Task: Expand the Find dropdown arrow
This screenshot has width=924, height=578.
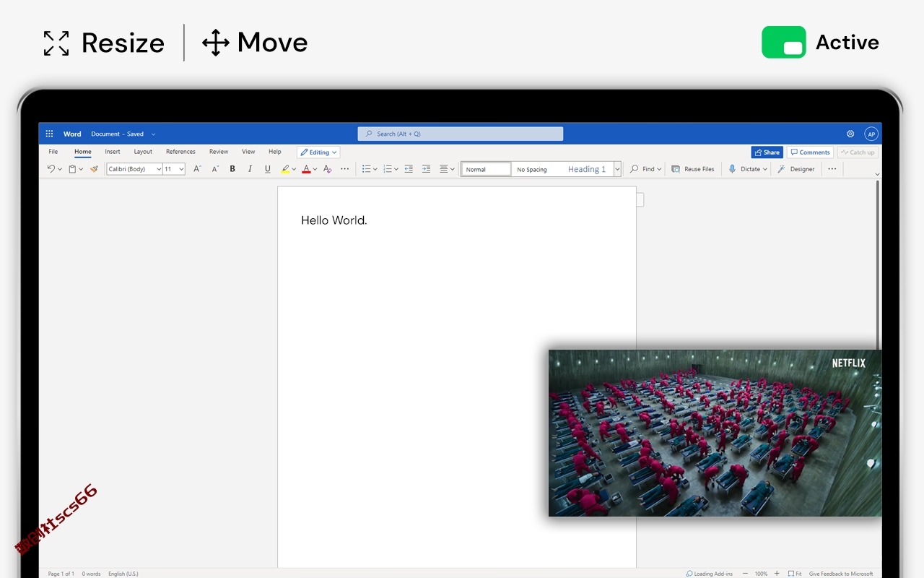Action: 659,169
